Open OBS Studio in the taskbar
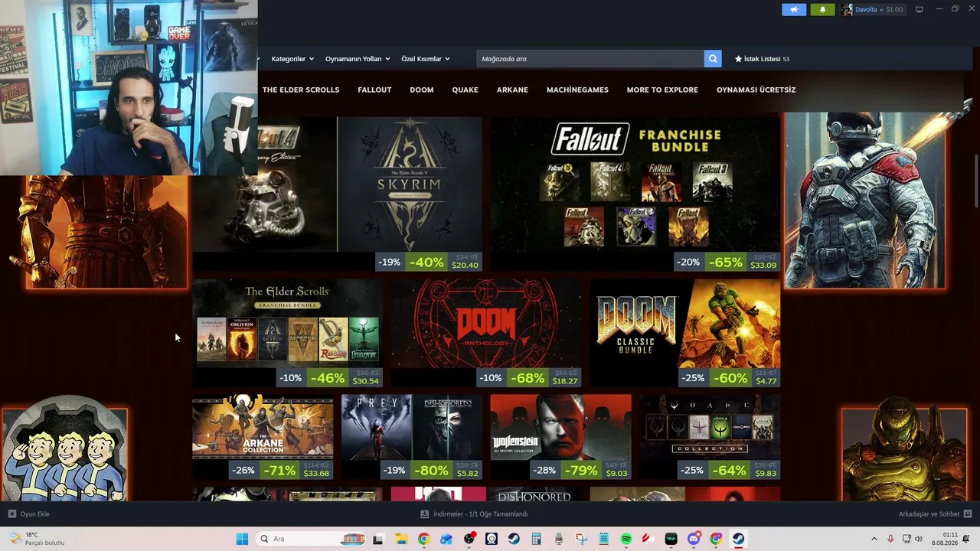Screen dimensions: 980x551 (469, 539)
